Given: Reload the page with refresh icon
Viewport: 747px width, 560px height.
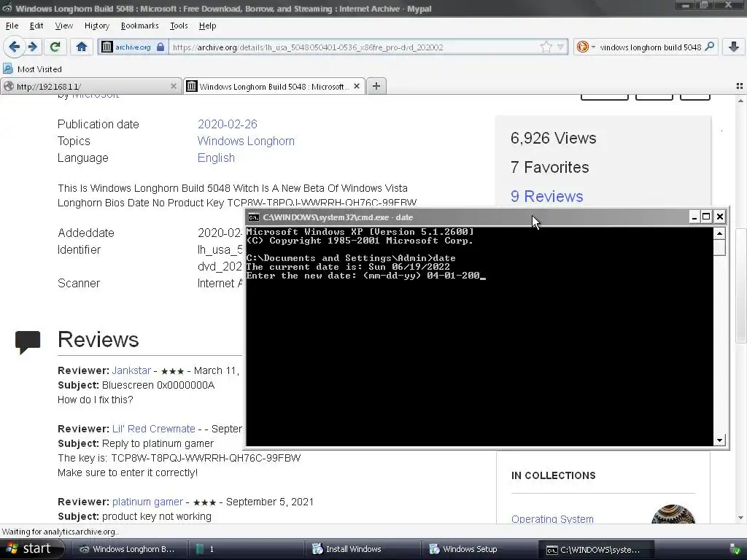Looking at the screenshot, I should pos(55,47).
